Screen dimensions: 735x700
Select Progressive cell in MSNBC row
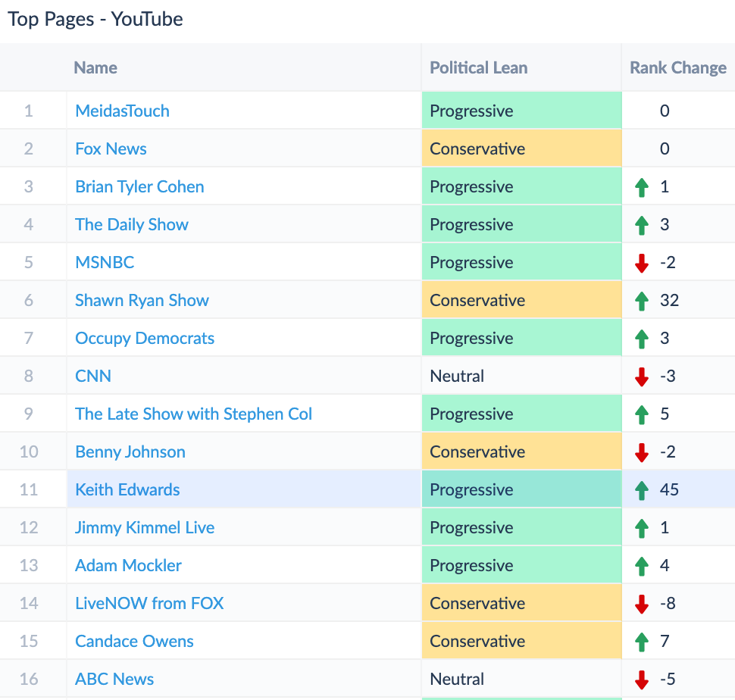pos(522,262)
